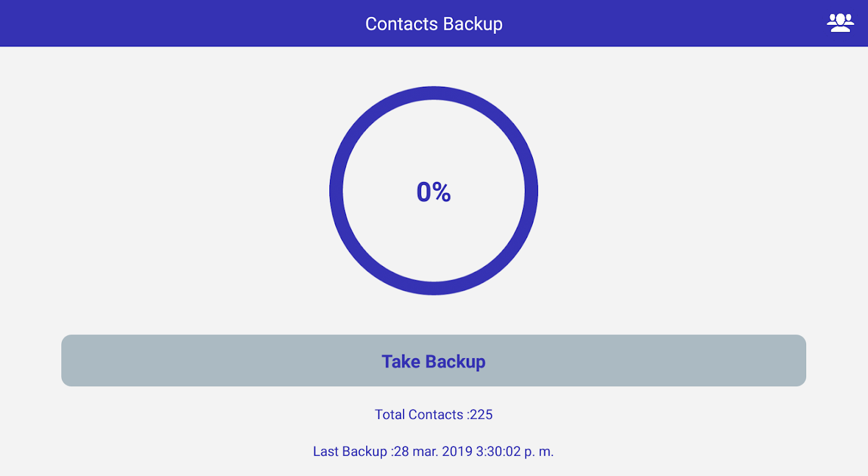This screenshot has height=476, width=868.
Task: Click the 225 contacts count
Action: [x=481, y=414]
